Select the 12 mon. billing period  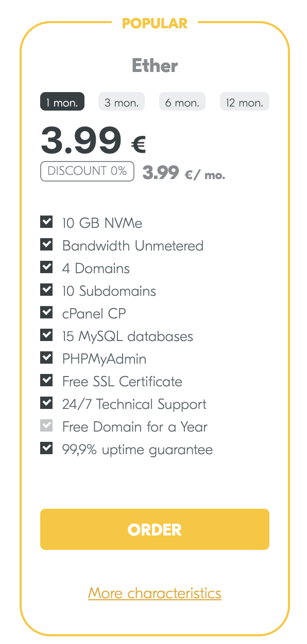pyautogui.click(x=245, y=102)
